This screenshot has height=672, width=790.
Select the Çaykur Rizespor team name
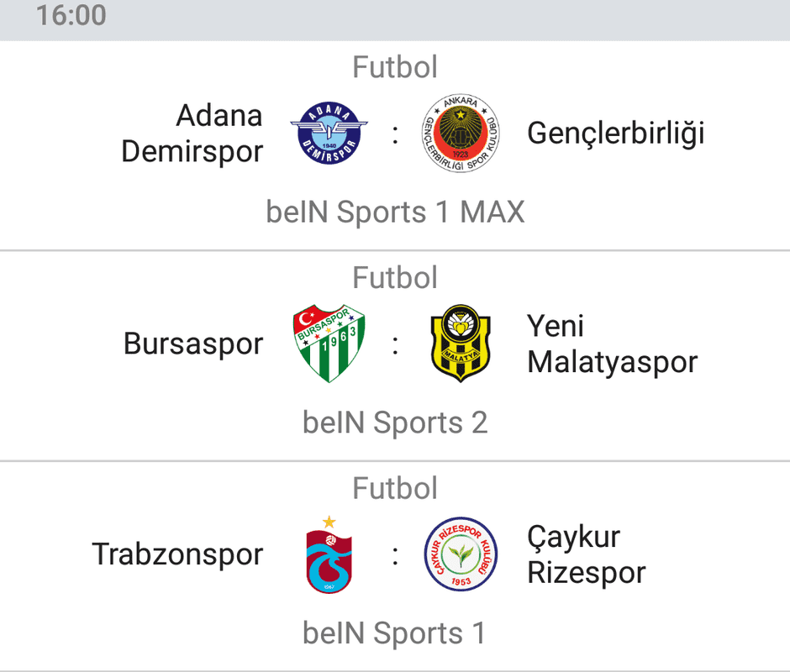tap(587, 554)
